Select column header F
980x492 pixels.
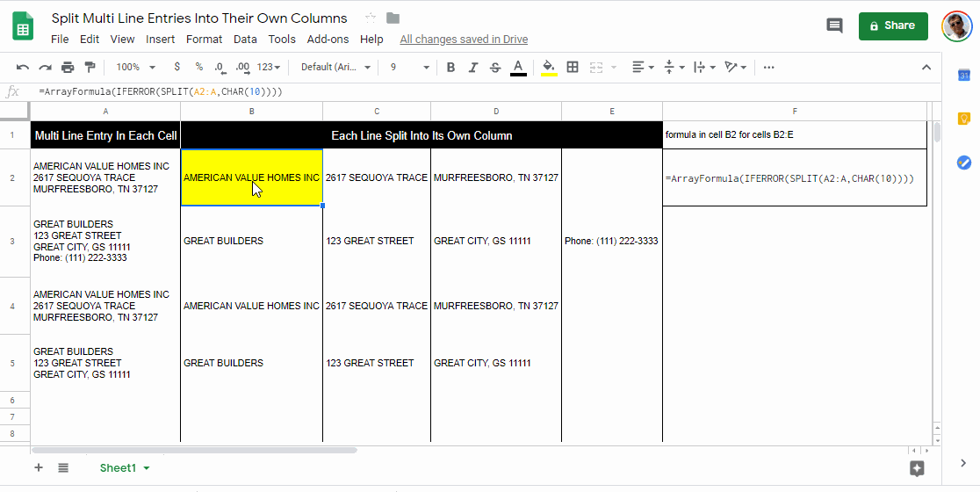coord(795,112)
